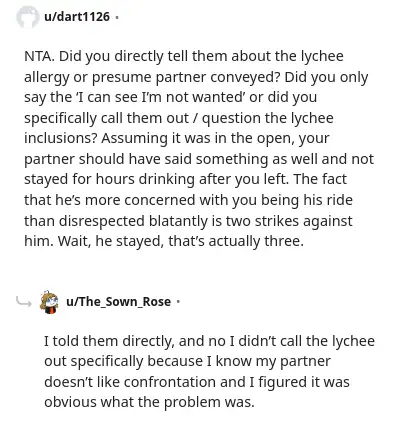Click the reply thread arrow icon

(24, 302)
